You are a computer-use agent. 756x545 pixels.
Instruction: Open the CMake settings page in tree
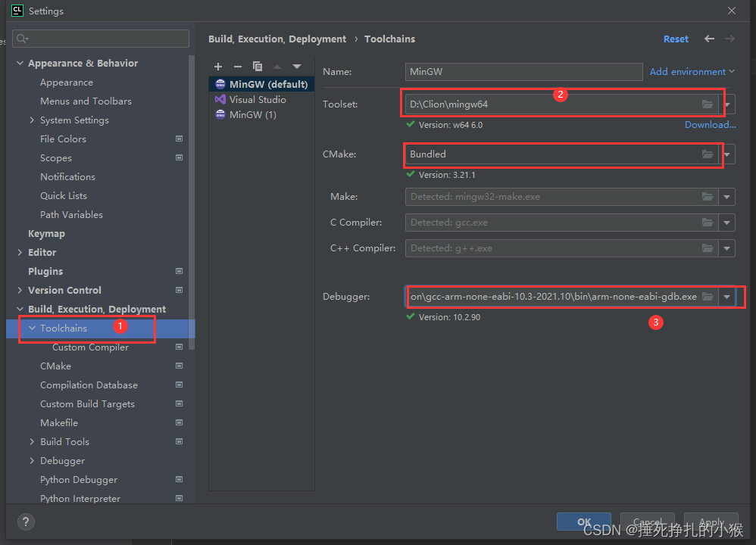point(55,366)
